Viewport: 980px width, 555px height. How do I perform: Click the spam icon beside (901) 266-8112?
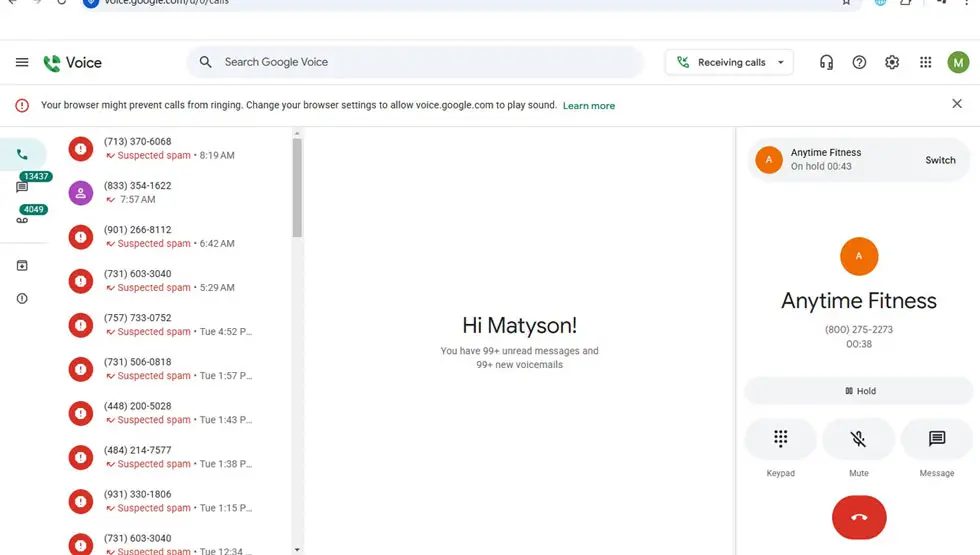tap(81, 237)
